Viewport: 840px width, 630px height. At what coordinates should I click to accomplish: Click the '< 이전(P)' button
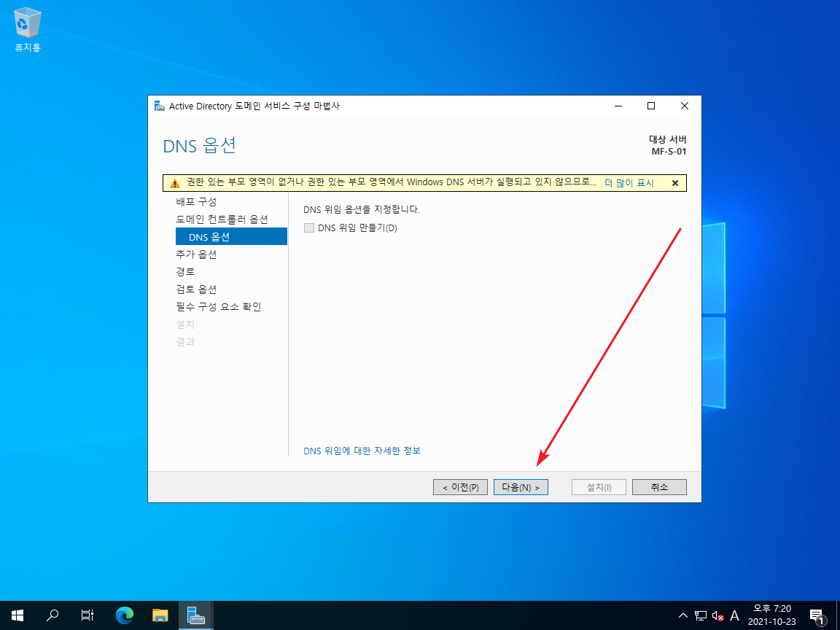pyautogui.click(x=460, y=487)
